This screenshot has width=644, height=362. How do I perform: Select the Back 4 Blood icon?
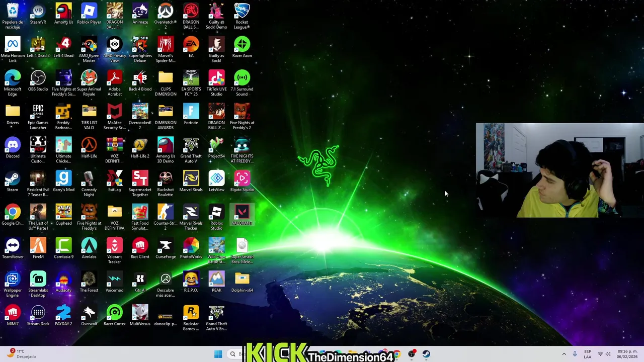pyautogui.click(x=140, y=81)
